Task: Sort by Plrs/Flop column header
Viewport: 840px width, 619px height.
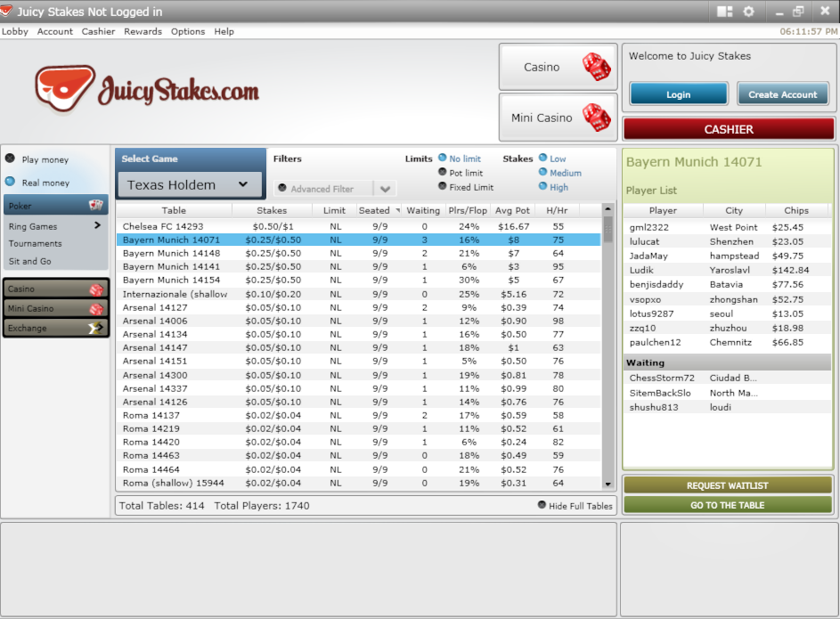Action: [x=468, y=210]
